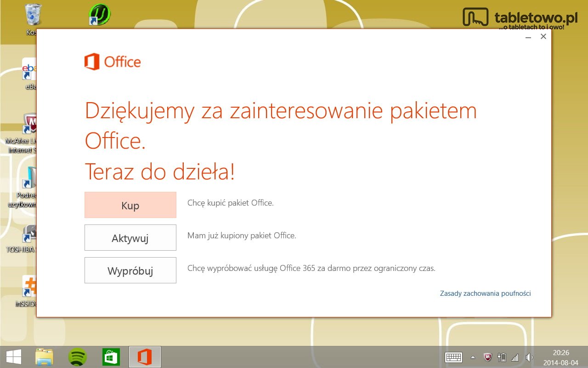This screenshot has width=588, height=368.
Task: Launch Spotify from the taskbar
Action: tap(77, 357)
